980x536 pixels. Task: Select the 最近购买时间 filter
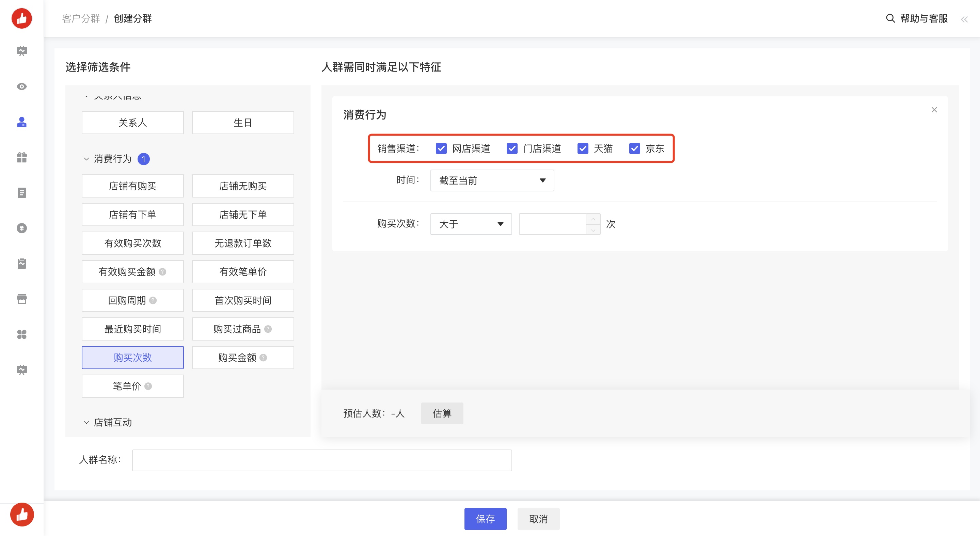pos(132,329)
